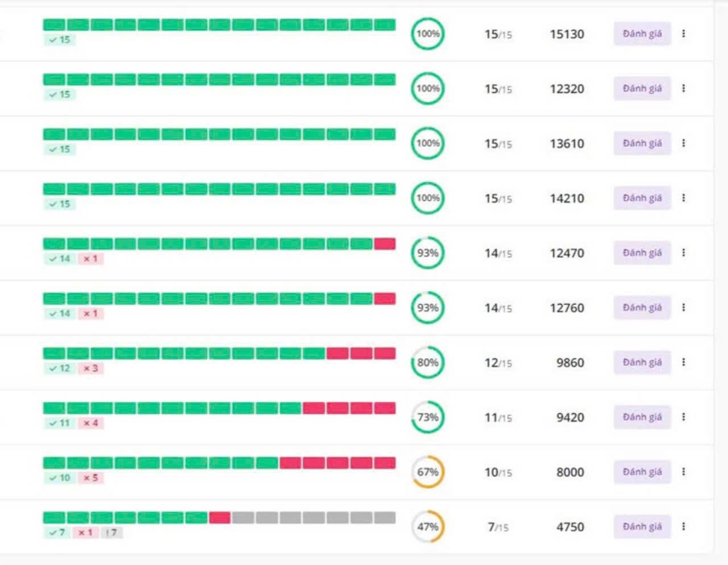Select the 73% circular progress ring
Viewport: 728px width, 565px height.
tap(427, 417)
